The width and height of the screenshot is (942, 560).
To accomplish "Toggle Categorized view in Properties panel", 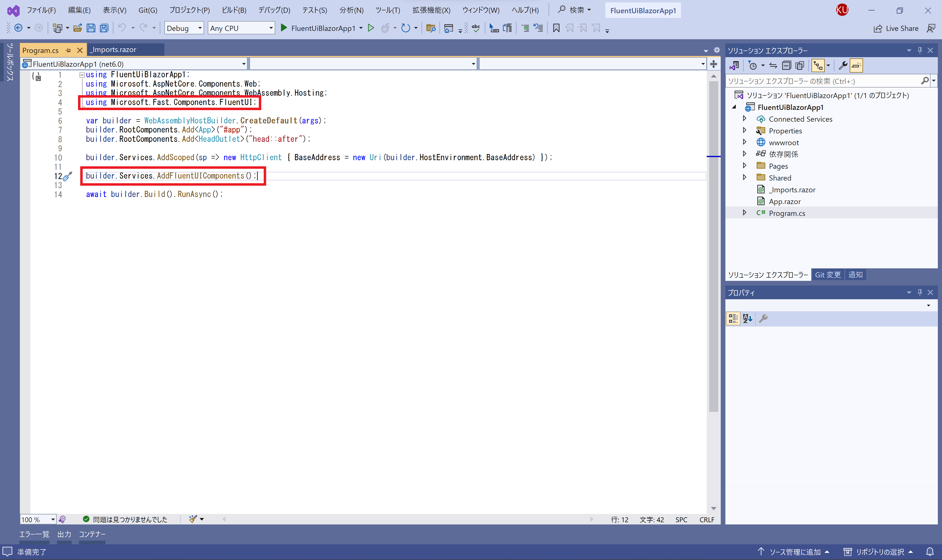I will [733, 318].
